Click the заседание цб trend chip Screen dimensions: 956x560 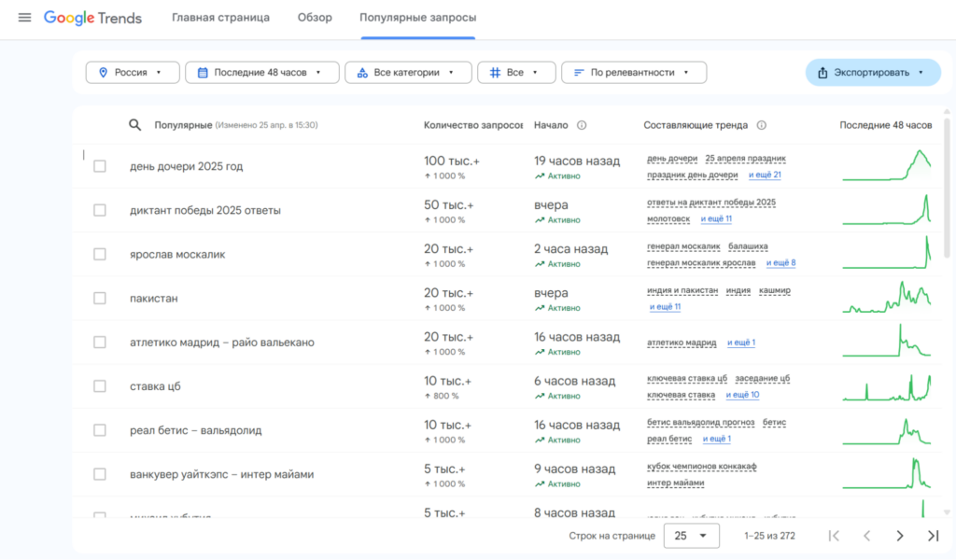click(x=762, y=378)
